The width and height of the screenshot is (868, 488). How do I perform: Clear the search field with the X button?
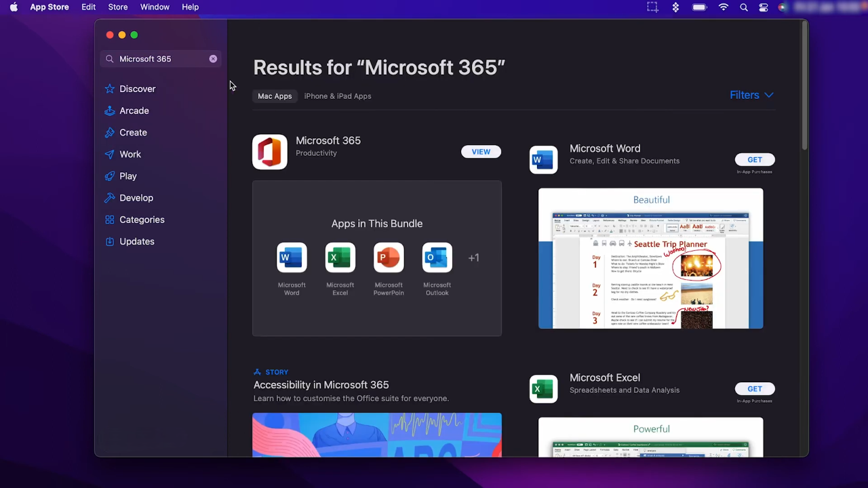pyautogui.click(x=213, y=58)
